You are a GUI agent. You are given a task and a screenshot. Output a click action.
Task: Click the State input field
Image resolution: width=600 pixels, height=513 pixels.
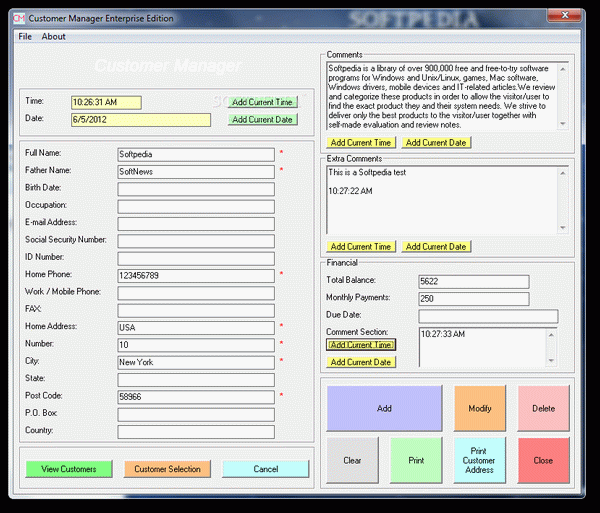[196, 380]
